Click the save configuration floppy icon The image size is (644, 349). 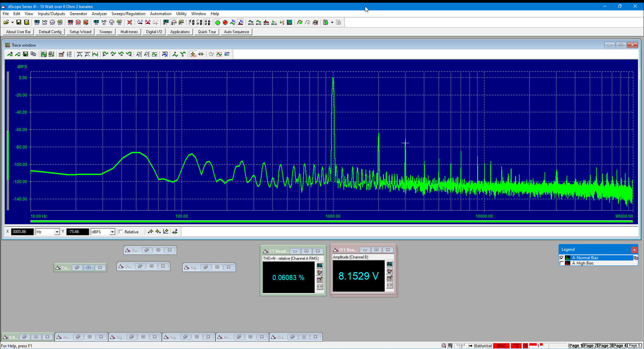19,22
